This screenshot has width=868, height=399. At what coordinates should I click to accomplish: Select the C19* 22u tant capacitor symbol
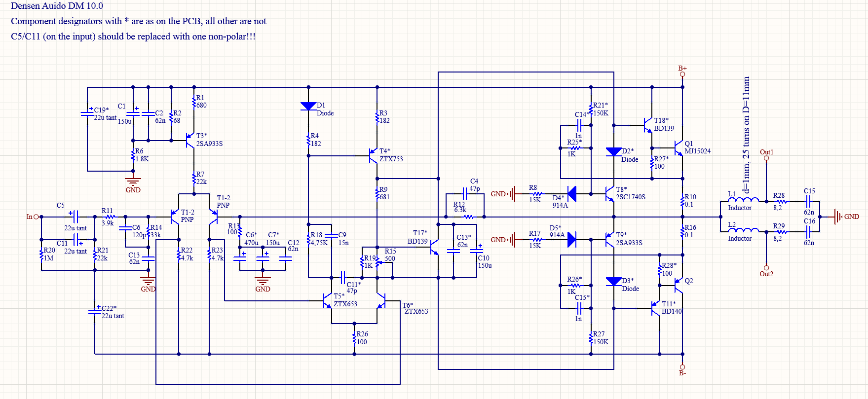click(x=87, y=113)
